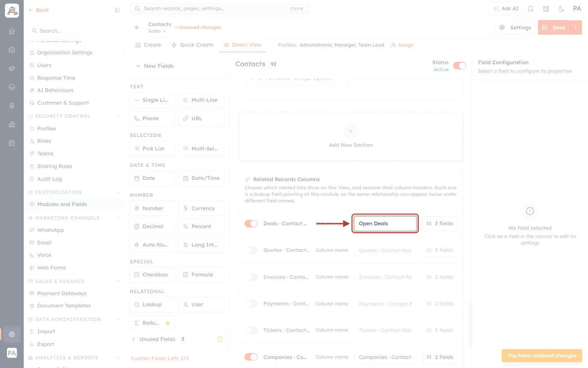Select the Detail View tab

(243, 45)
